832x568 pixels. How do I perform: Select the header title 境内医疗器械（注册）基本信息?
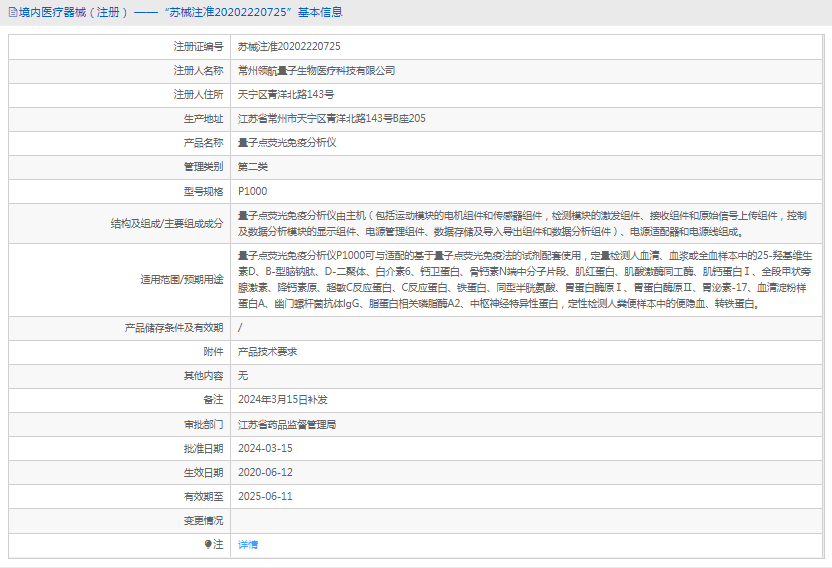[x=180, y=12]
